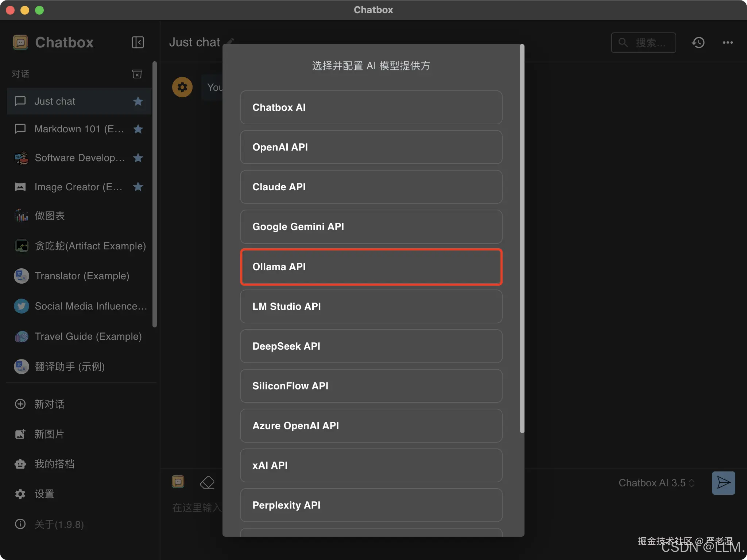Select the Claude API provider option
The image size is (747, 560).
tap(371, 187)
